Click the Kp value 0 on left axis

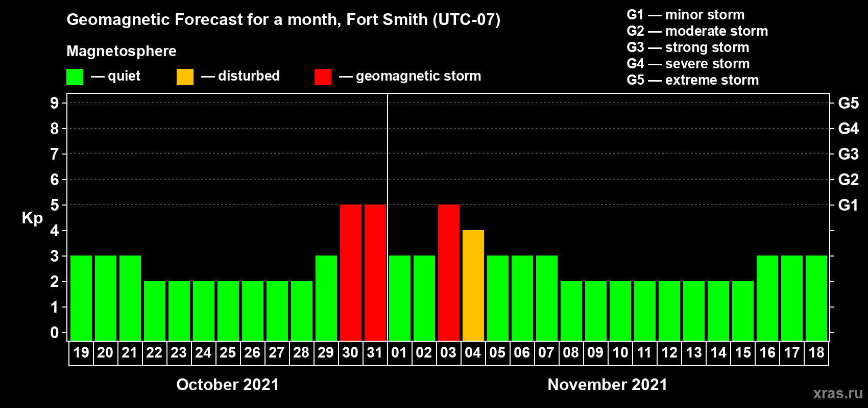click(x=55, y=333)
